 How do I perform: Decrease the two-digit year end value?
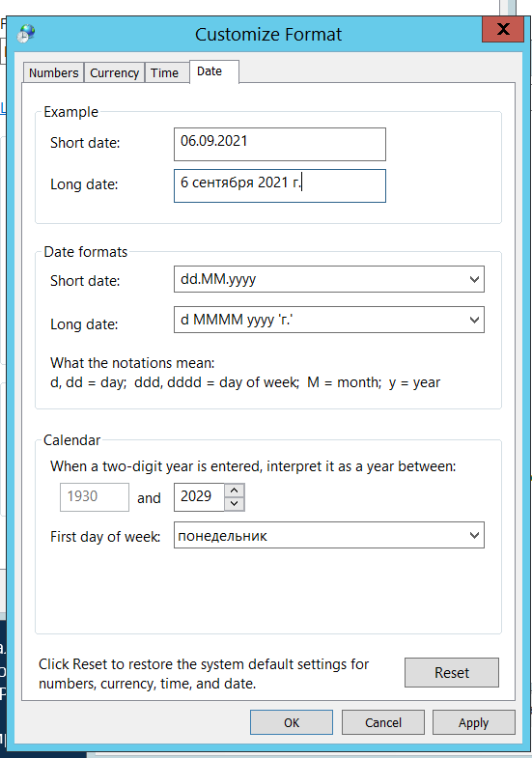pos(235,504)
